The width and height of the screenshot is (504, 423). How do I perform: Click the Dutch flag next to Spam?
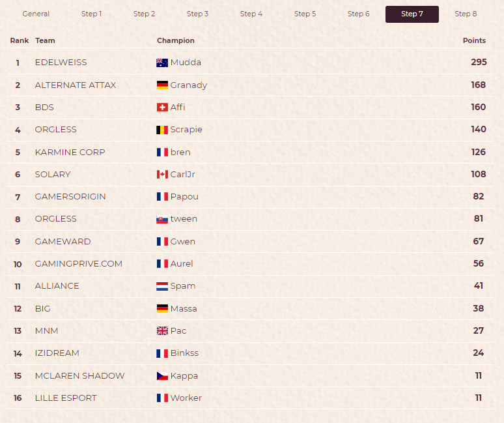[x=162, y=286]
